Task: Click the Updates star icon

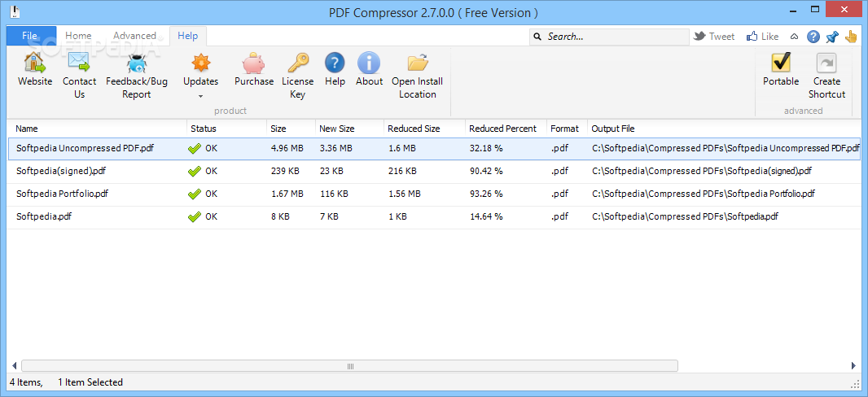Action: 201,63
